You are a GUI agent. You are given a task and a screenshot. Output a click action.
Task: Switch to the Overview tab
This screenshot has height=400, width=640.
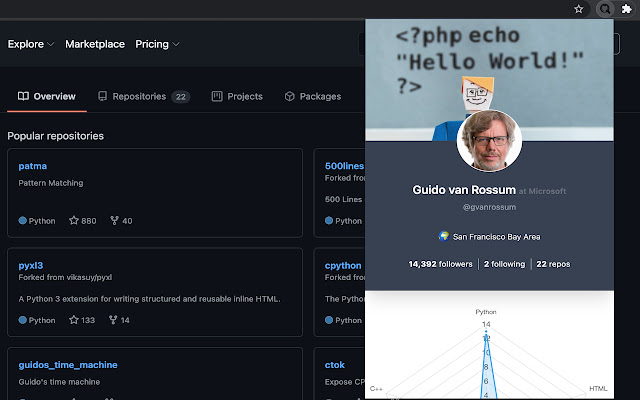(47, 96)
